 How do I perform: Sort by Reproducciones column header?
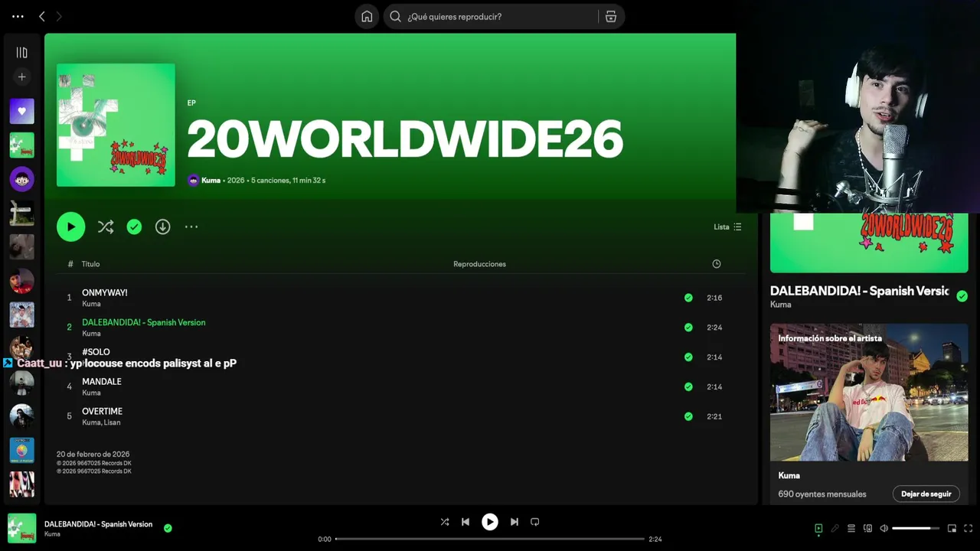click(x=479, y=264)
